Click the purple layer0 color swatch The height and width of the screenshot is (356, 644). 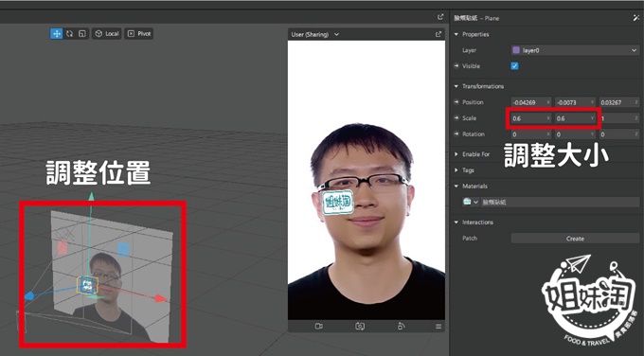516,50
